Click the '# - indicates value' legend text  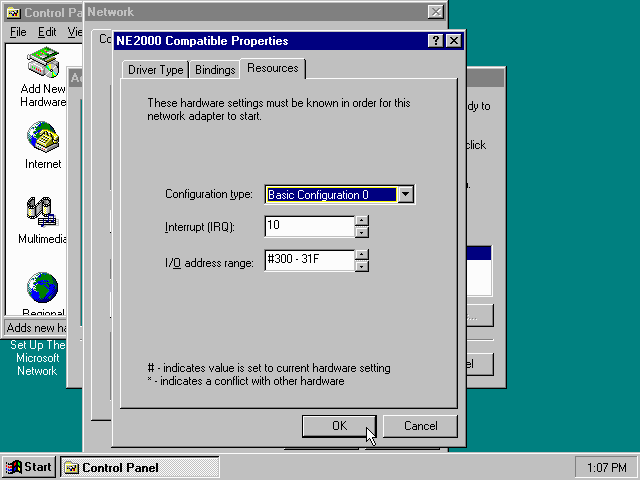pyautogui.click(x=269, y=368)
